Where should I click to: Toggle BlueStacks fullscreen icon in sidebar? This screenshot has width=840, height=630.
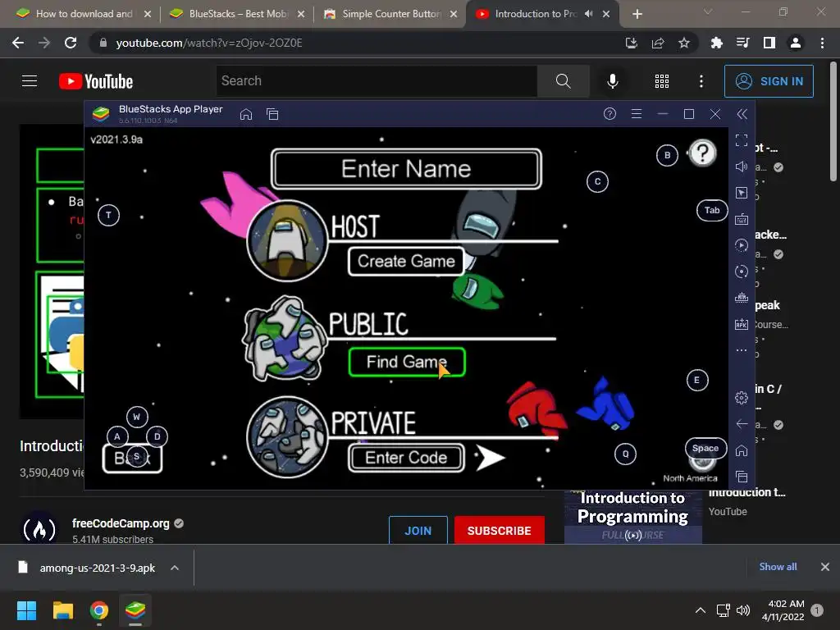(742, 140)
